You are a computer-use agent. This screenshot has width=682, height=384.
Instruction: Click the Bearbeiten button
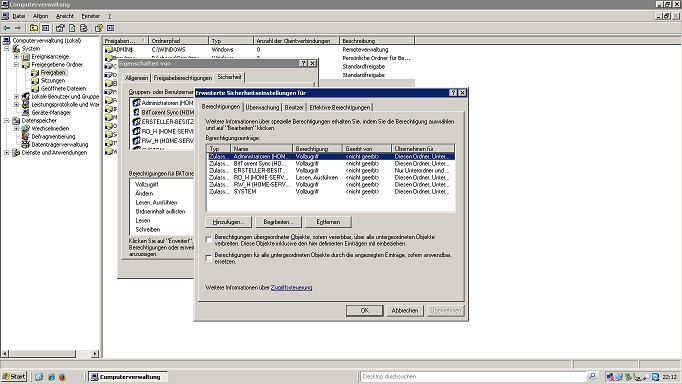[278, 222]
